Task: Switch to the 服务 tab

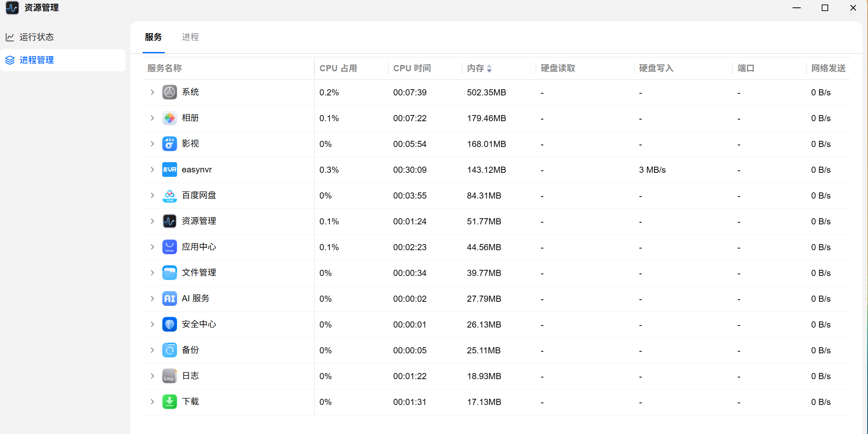Action: [x=154, y=37]
